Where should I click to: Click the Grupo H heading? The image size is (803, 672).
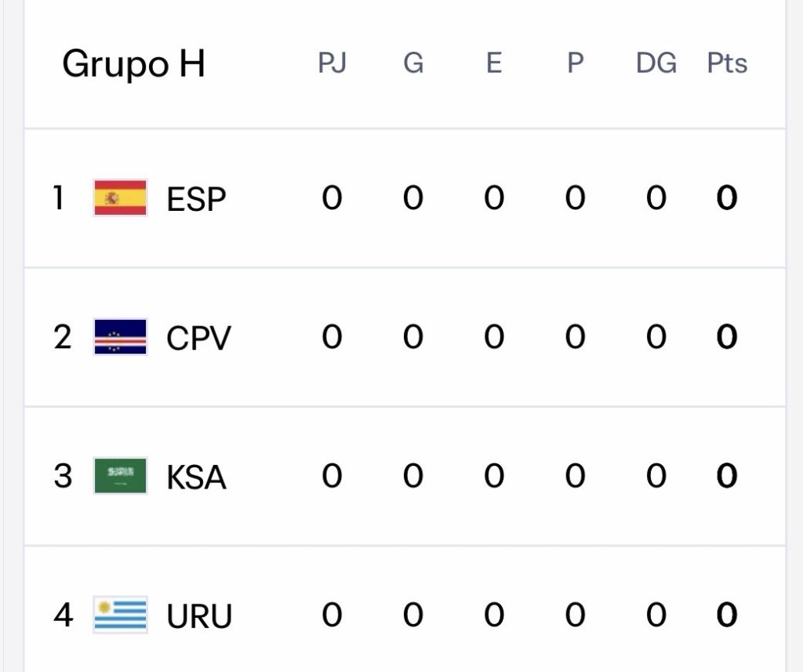133,64
